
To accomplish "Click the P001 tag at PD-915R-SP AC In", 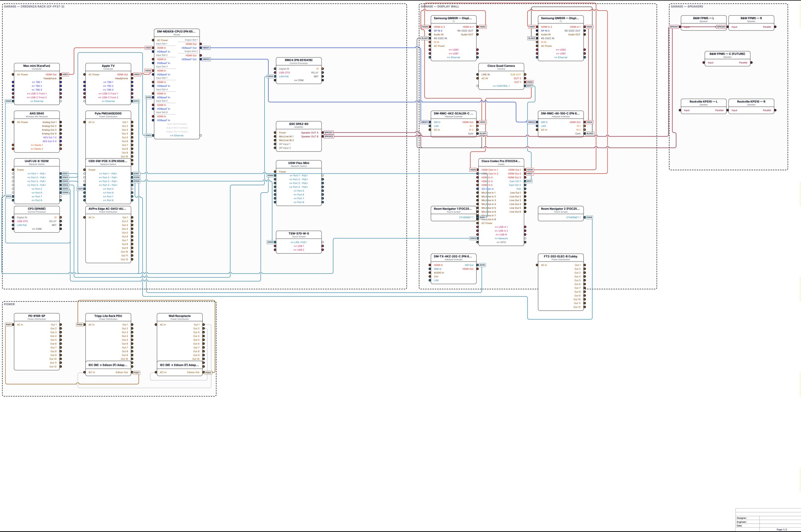I will (x=8, y=324).
